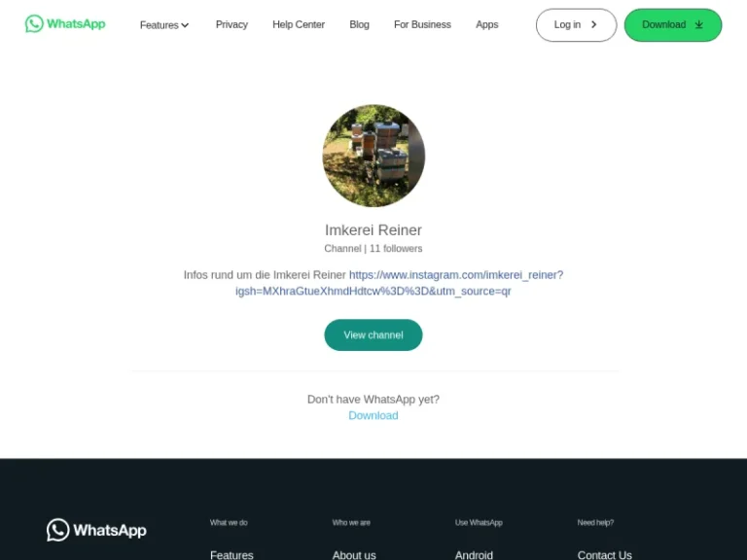Open the Privacy page
This screenshot has width=747, height=560.
tap(231, 24)
